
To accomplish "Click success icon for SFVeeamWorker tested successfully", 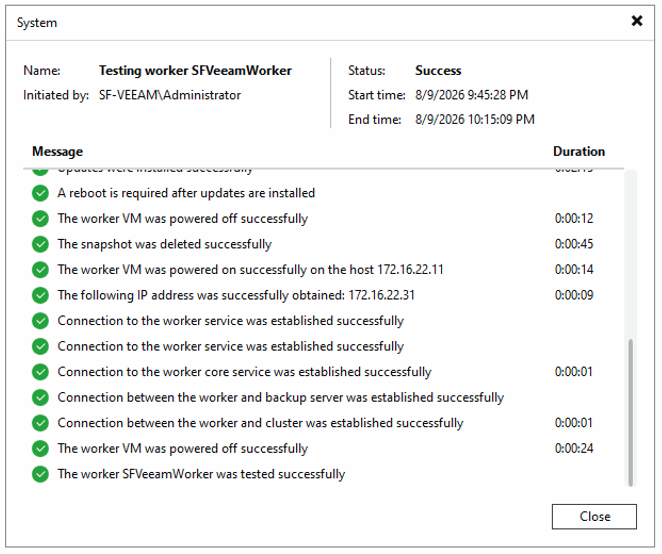I will pos(40,474).
